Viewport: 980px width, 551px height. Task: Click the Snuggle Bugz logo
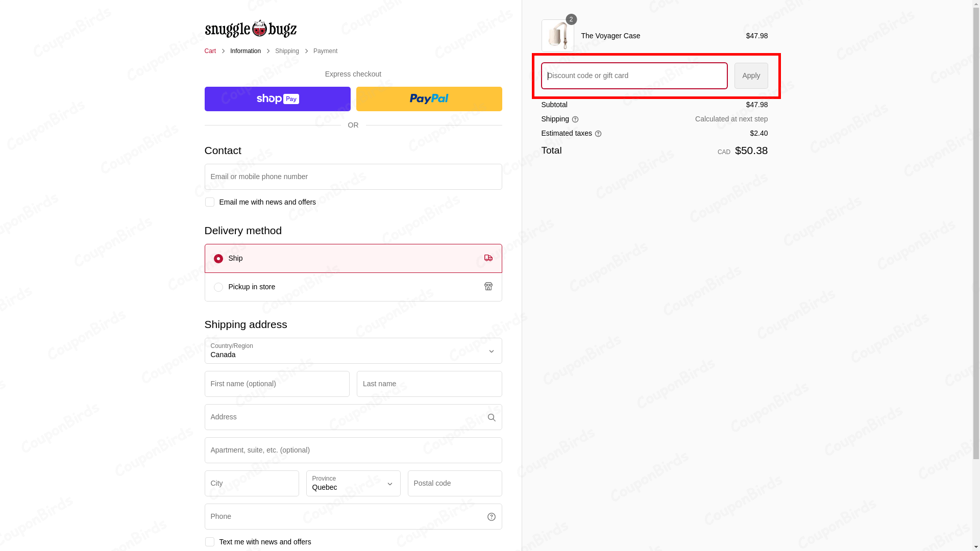coord(250,29)
